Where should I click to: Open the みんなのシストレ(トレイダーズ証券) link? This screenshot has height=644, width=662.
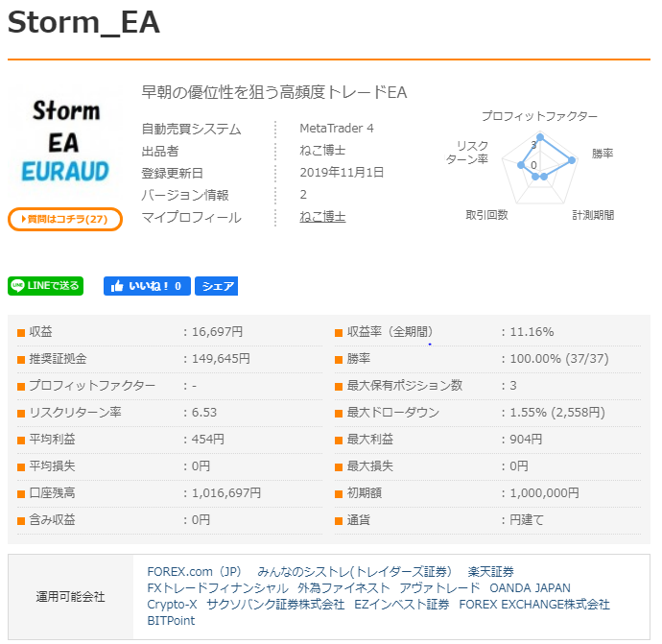click(355, 572)
